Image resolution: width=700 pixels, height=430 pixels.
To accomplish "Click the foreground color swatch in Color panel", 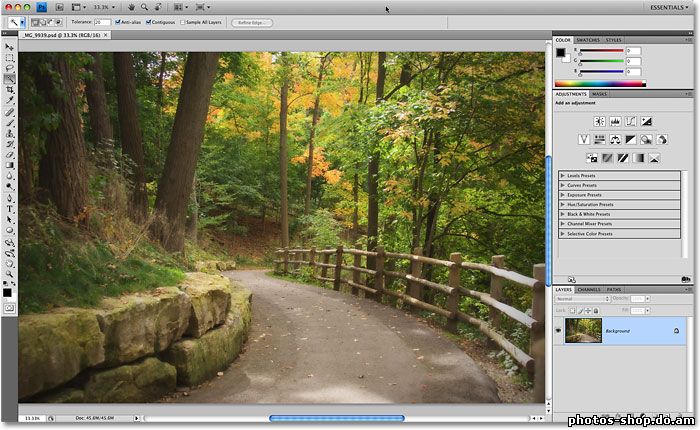I will pos(561,53).
